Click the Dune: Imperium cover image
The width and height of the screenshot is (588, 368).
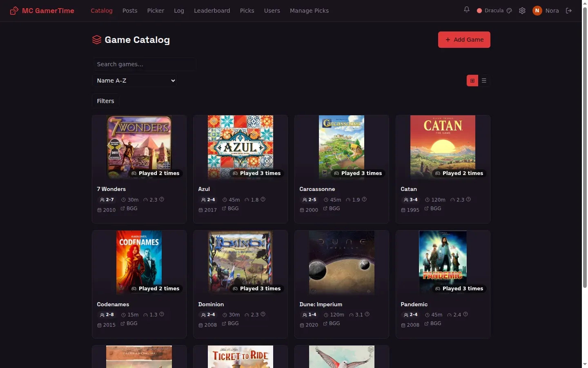[342, 262]
